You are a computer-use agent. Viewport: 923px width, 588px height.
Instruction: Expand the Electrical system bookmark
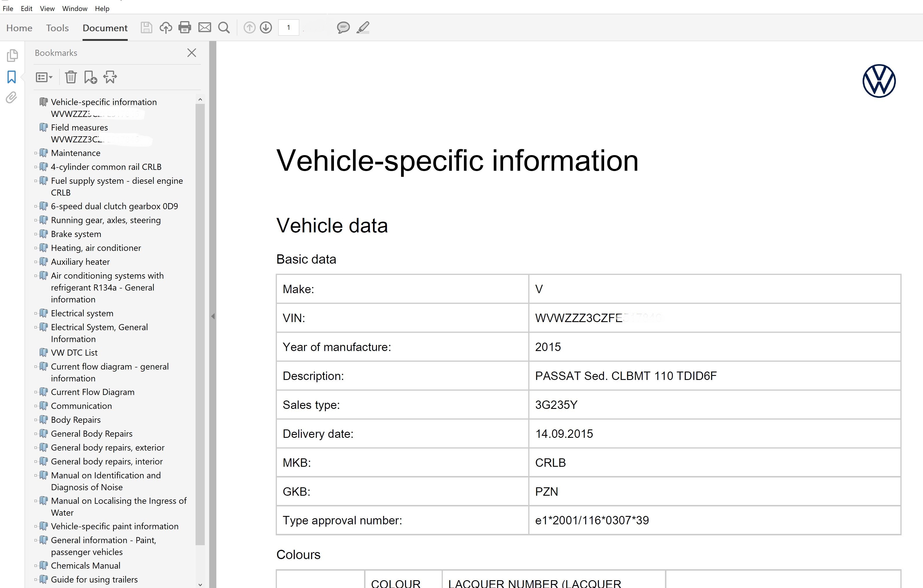pyautogui.click(x=36, y=313)
